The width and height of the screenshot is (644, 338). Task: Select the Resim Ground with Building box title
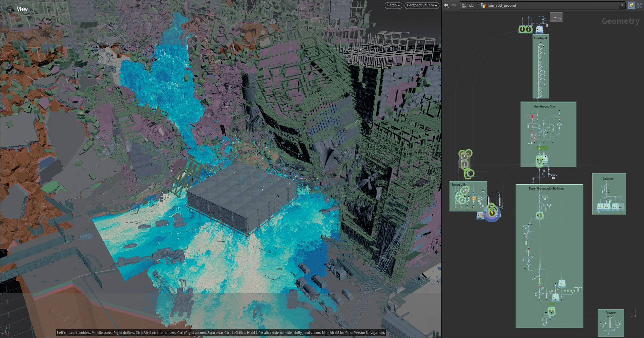click(x=546, y=188)
